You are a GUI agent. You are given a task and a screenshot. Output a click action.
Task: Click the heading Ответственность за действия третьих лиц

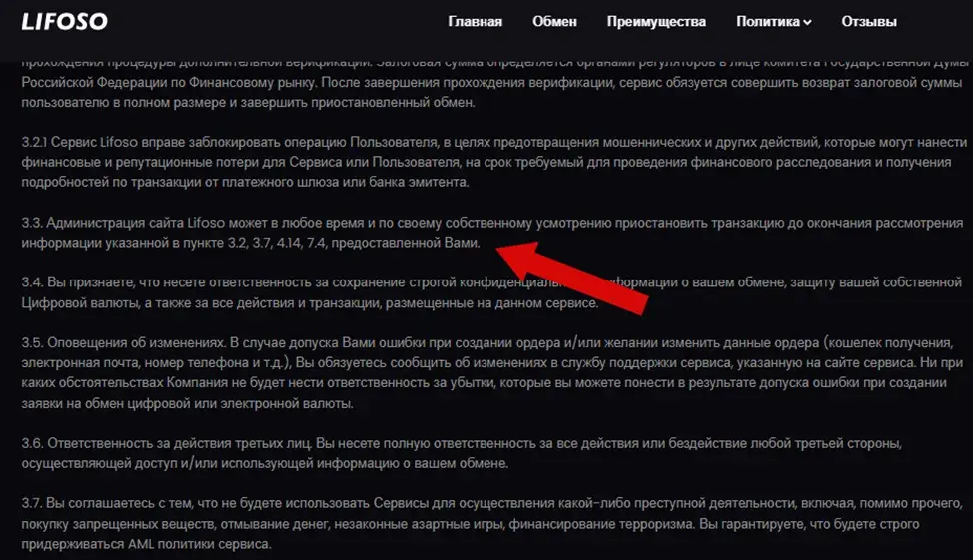(180, 443)
